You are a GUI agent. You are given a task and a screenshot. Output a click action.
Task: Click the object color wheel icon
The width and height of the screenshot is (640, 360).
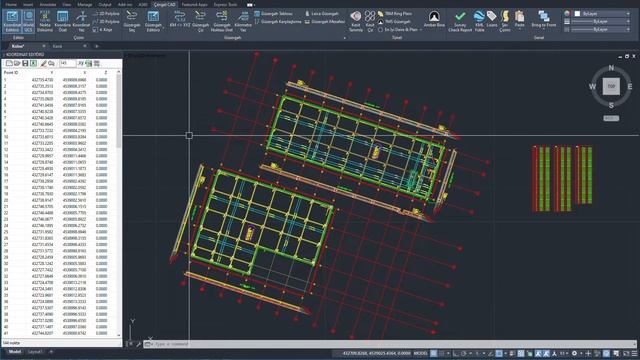coord(567,13)
